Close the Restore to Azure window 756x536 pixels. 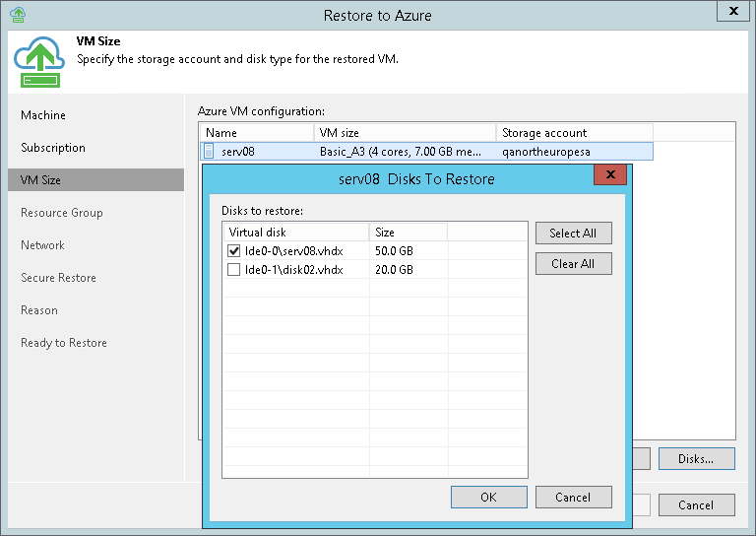[x=733, y=11]
